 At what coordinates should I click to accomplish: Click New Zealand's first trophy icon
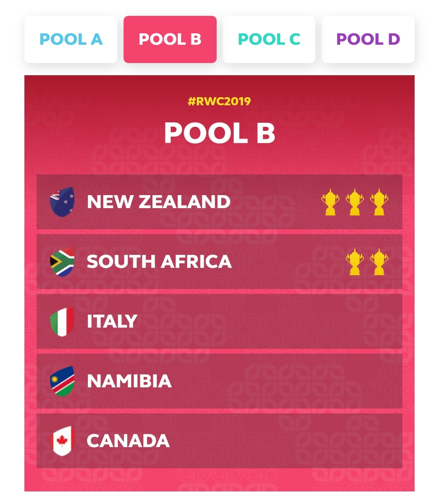(330, 202)
